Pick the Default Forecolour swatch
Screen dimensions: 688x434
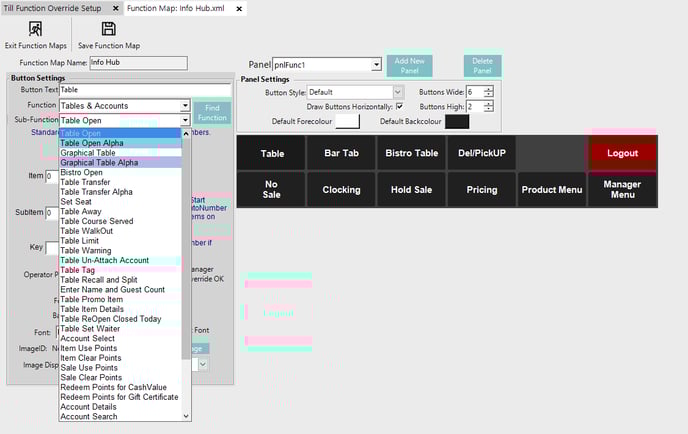click(x=347, y=121)
